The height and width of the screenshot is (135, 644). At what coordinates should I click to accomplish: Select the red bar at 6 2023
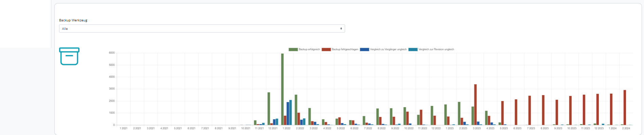point(516,112)
